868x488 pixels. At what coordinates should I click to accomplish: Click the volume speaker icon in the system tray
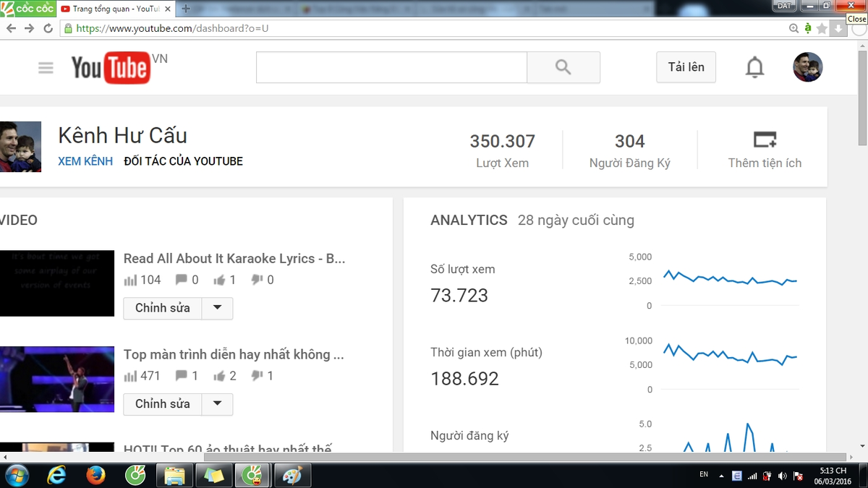(x=782, y=476)
